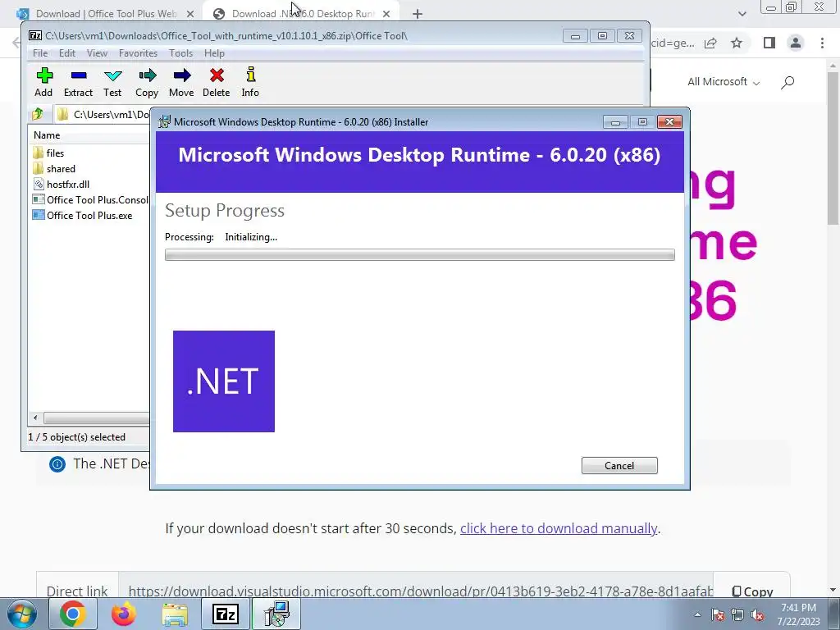Click the Info icon in 7-Zip
This screenshot has width=840, height=630.
[250, 75]
